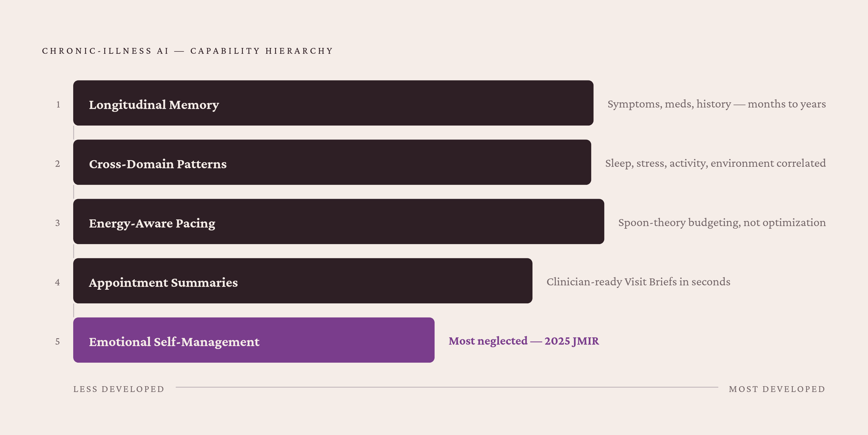Click rank number 2 beside Cross-Domain Patterns
Viewport: 868px width, 435px height.
tap(58, 164)
